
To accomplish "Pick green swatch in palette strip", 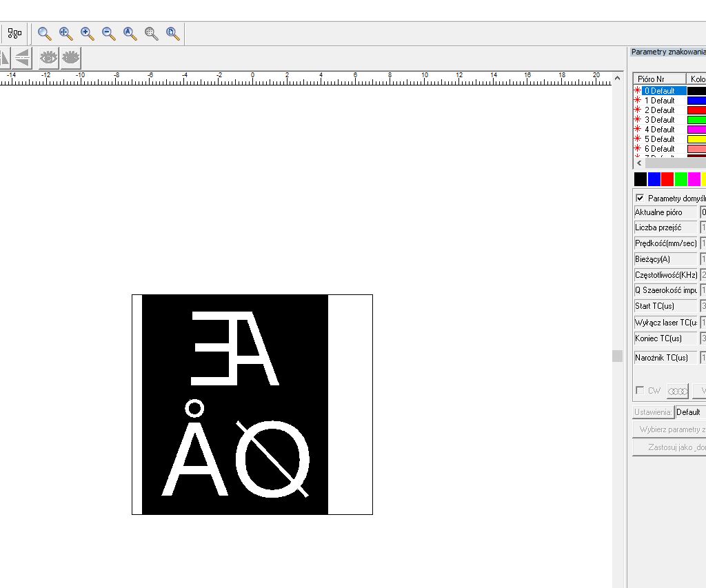I will tap(680, 179).
